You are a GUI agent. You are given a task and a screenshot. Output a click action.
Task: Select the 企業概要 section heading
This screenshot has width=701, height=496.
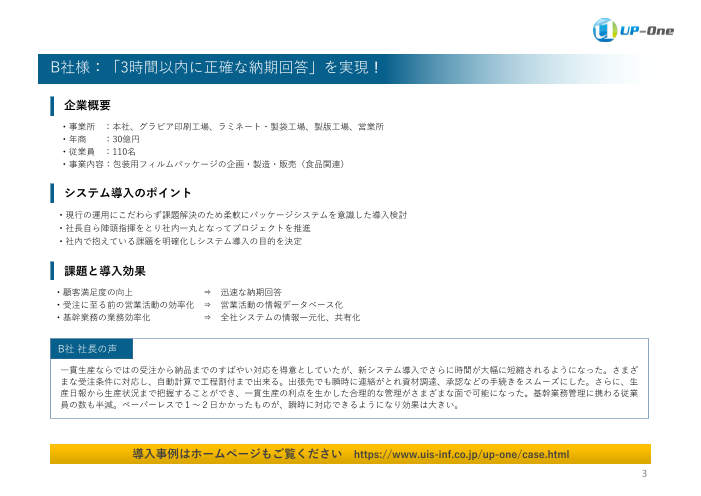click(x=87, y=106)
